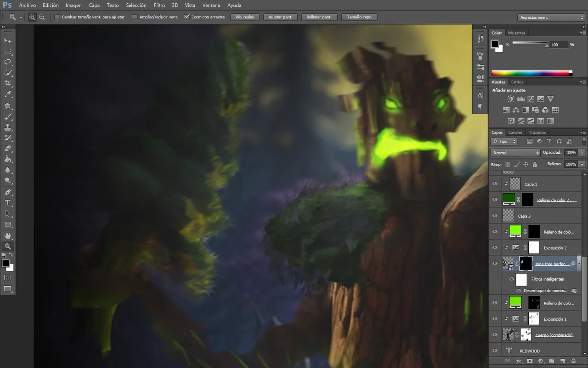This screenshot has height=368, width=588.
Task: Toggle visibility of Filtros inteligentes
Action: click(x=511, y=279)
